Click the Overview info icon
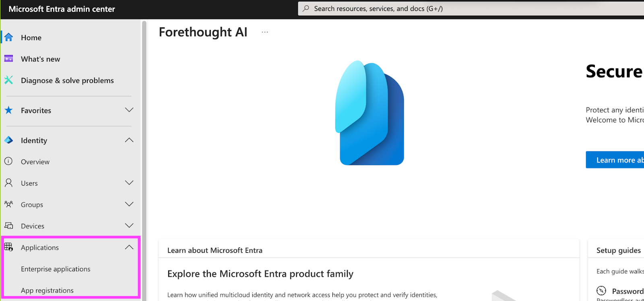 [x=8, y=161]
